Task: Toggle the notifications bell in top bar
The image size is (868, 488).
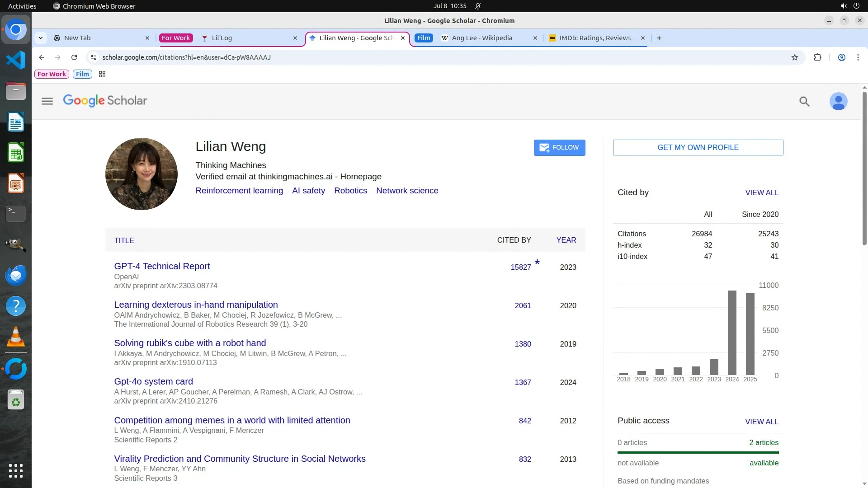Action: [478, 6]
